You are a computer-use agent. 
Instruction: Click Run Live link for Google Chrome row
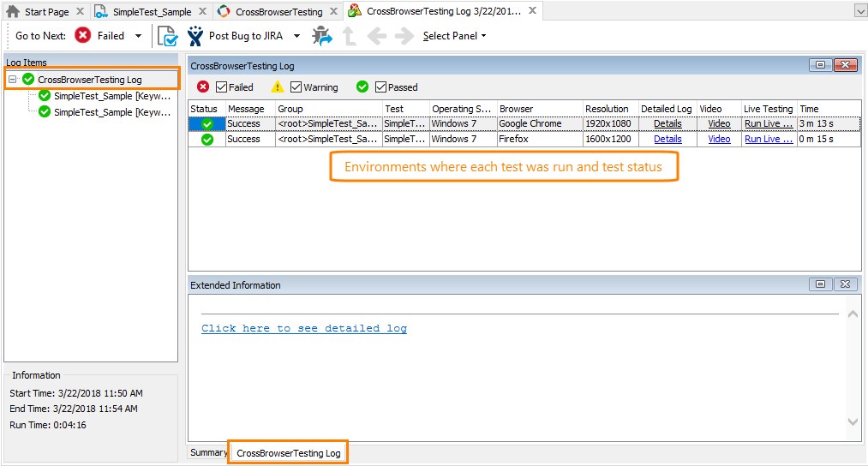pyautogui.click(x=769, y=123)
